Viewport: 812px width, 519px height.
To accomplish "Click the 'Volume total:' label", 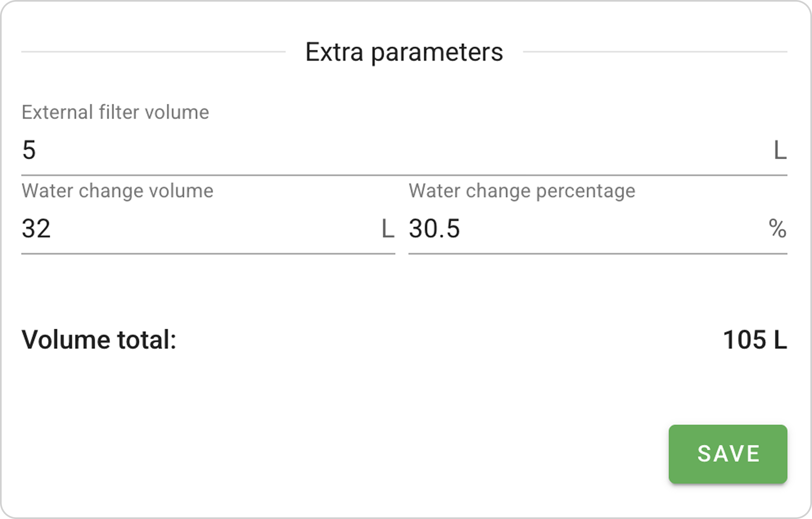I will [99, 340].
